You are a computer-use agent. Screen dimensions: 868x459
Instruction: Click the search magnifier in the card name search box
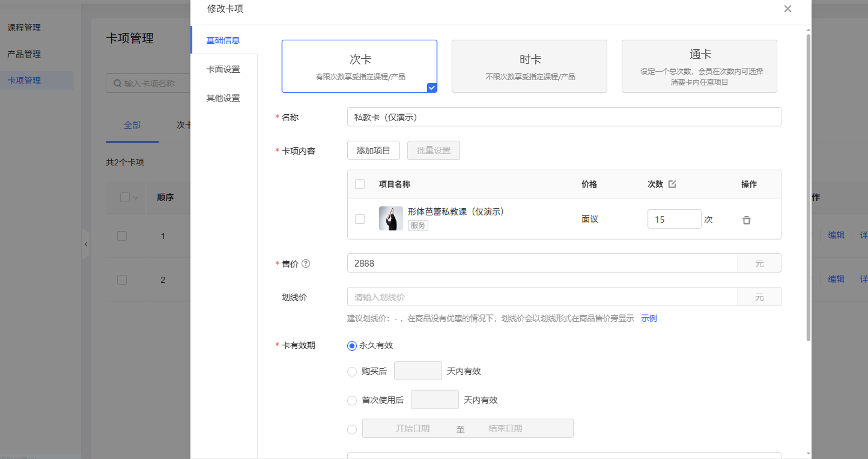point(117,83)
